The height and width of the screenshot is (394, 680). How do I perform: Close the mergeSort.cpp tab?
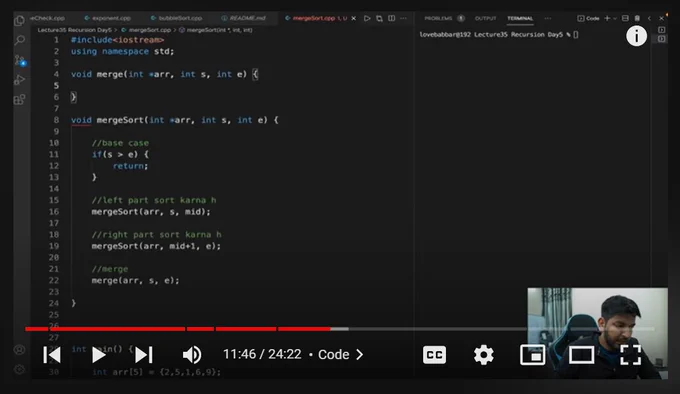353,18
